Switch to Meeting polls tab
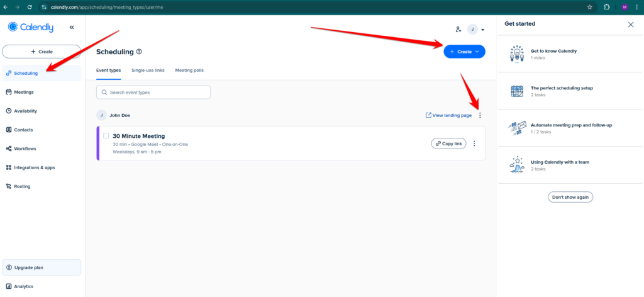Screen dimensions: 644x297 pos(189,70)
